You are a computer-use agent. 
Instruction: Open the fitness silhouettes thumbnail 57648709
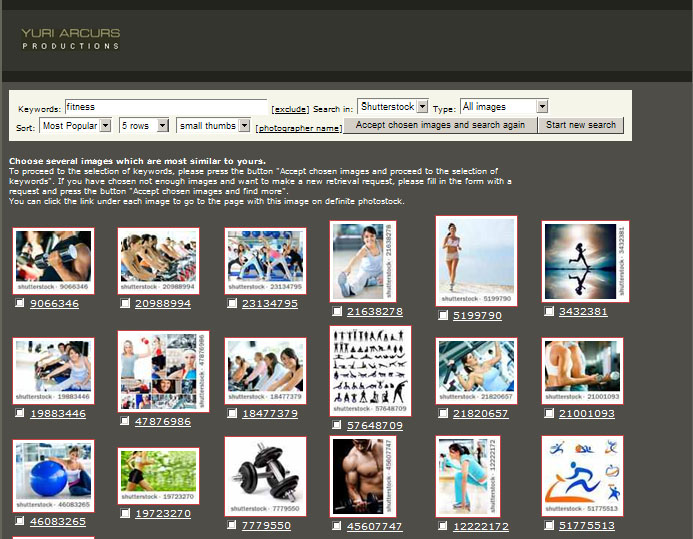click(x=370, y=371)
